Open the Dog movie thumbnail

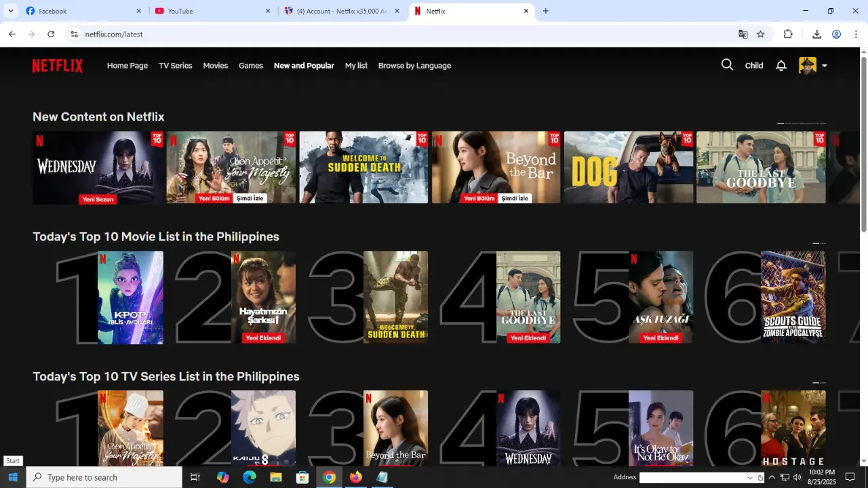(629, 167)
